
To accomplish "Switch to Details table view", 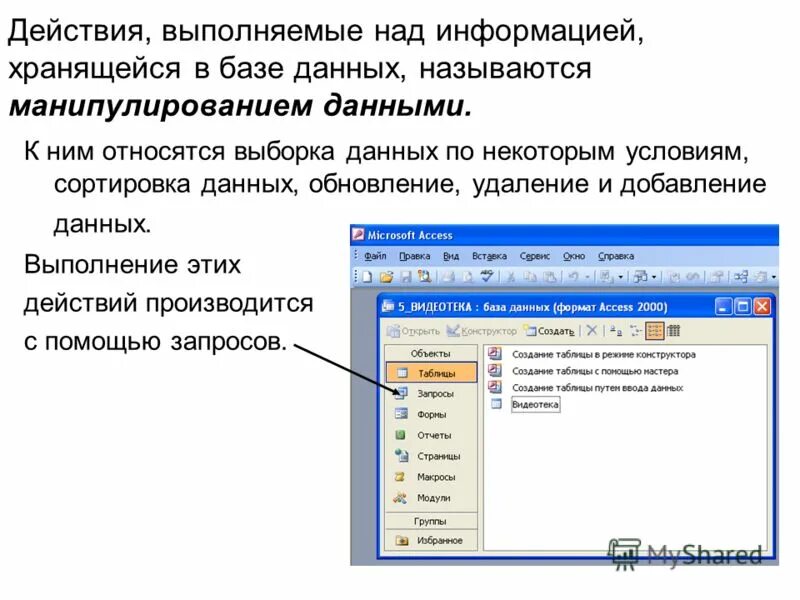I will click(x=673, y=331).
